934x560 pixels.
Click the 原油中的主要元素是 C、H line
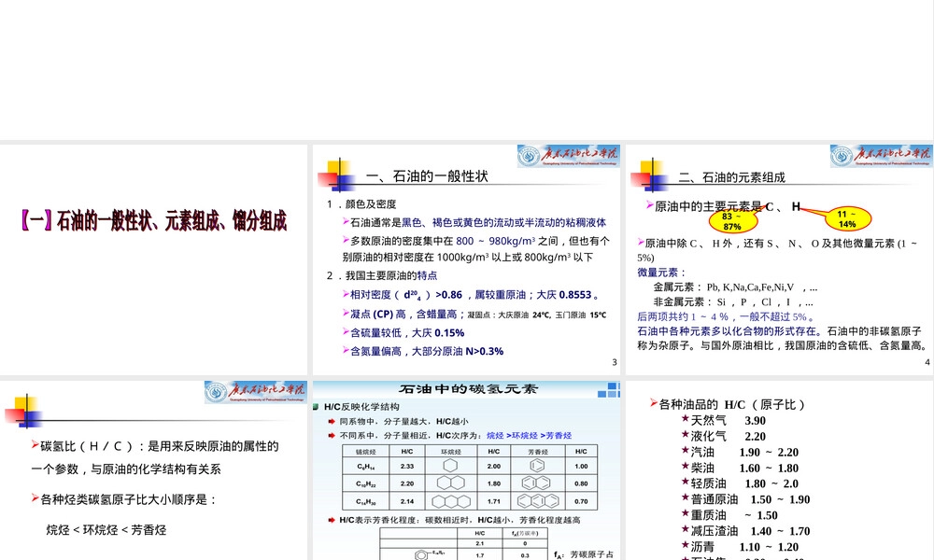point(723,206)
